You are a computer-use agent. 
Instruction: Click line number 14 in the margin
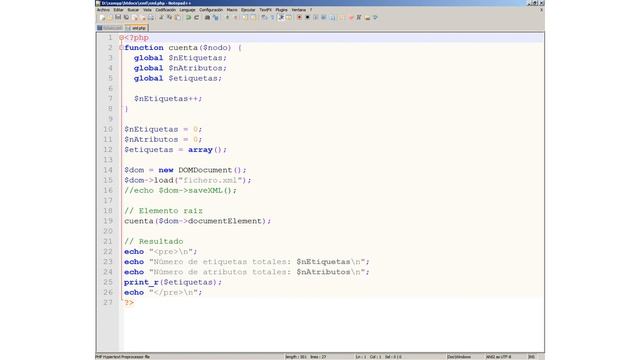(108, 170)
